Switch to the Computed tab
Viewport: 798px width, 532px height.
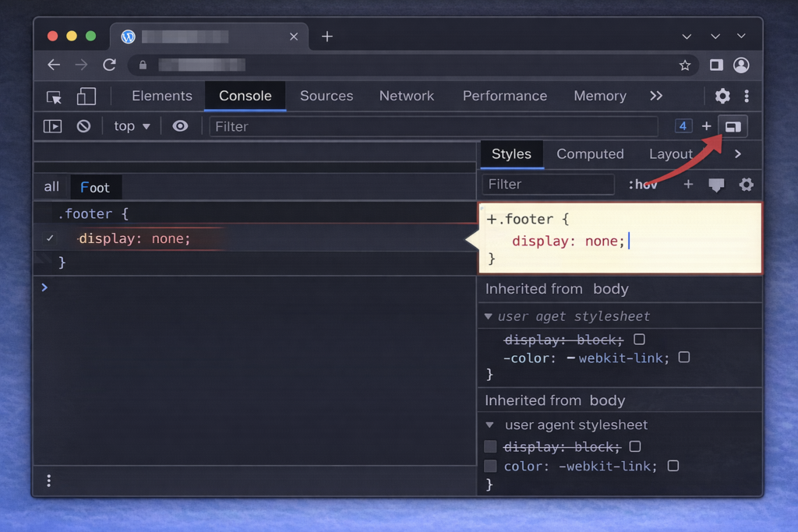tap(590, 153)
